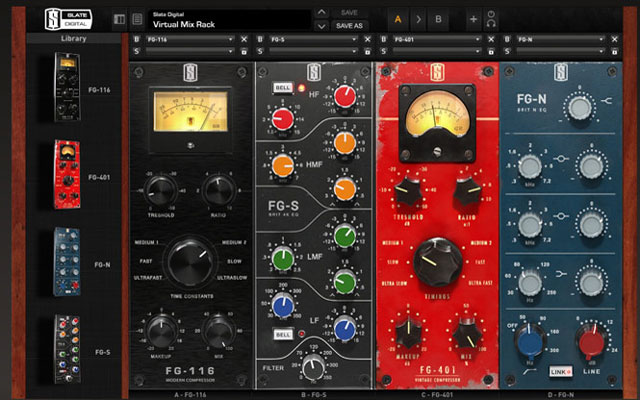This screenshot has height=400, width=640.
Task: Click the lock icon for FG-S slot
Action: point(367,51)
